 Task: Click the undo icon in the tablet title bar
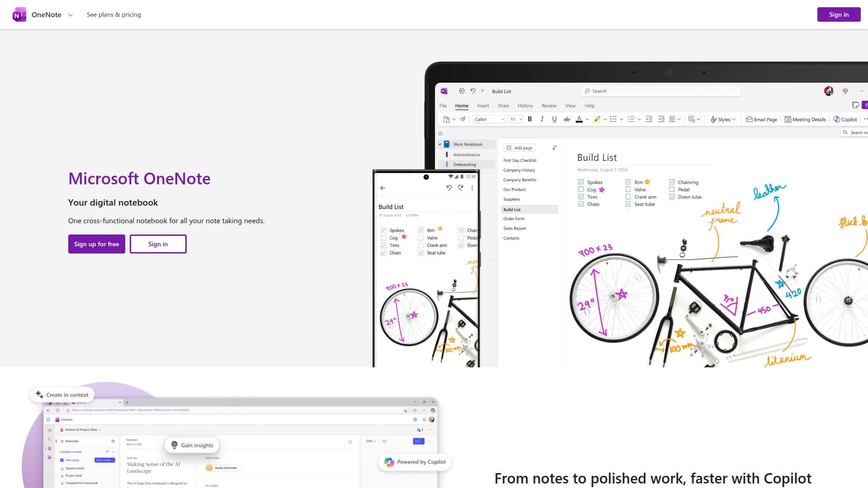pyautogui.click(x=473, y=91)
